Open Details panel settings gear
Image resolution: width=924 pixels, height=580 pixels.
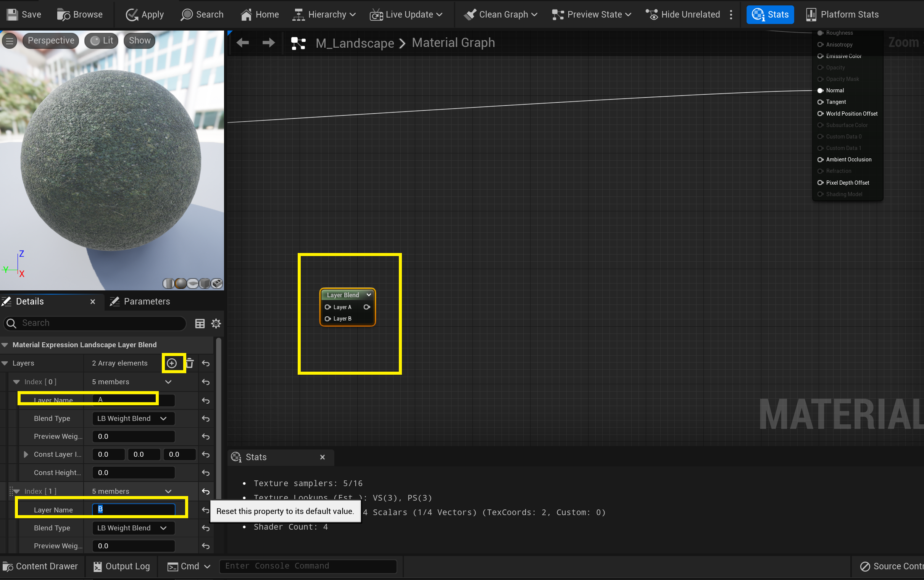pyautogui.click(x=216, y=323)
